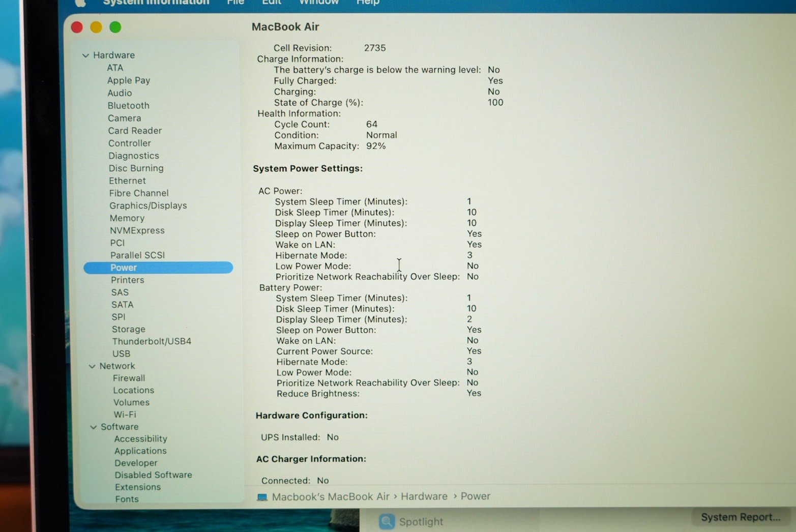The width and height of the screenshot is (796, 532).
Task: Collapse the Network section
Action: tap(92, 366)
